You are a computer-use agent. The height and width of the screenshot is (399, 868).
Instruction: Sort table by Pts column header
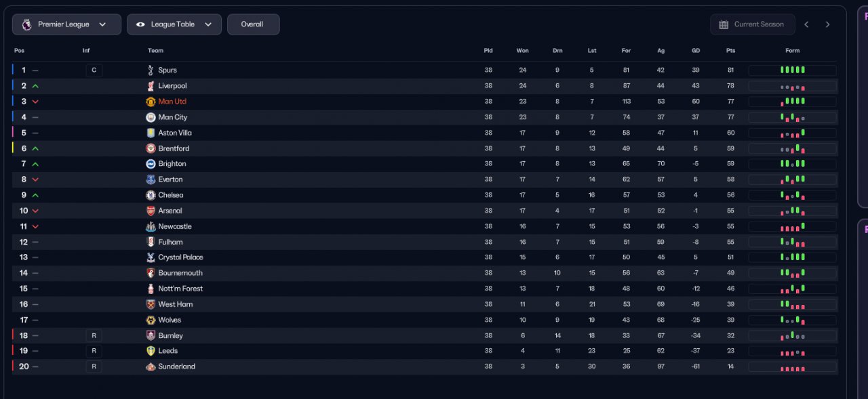[730, 51]
